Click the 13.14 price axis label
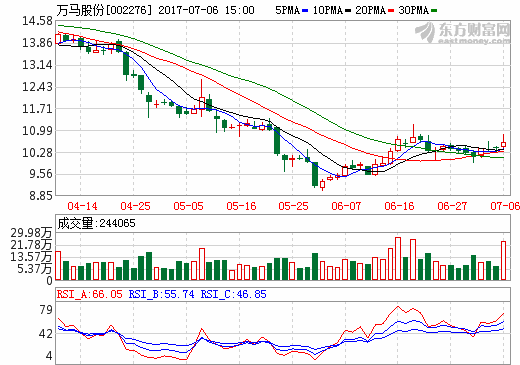The width and height of the screenshot is (520, 365). [37, 65]
